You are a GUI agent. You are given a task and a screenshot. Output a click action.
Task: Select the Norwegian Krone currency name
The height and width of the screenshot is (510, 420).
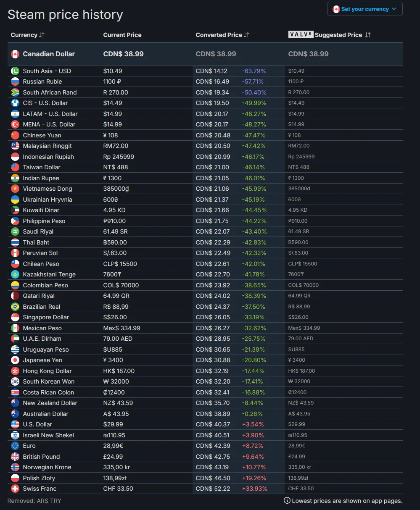[47, 467]
